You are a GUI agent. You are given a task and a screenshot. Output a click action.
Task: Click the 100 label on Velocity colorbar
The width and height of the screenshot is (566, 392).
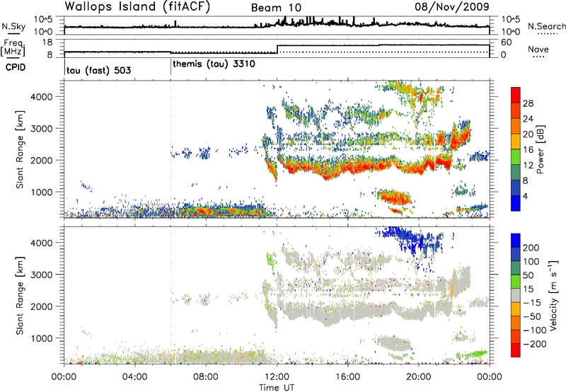click(x=531, y=262)
